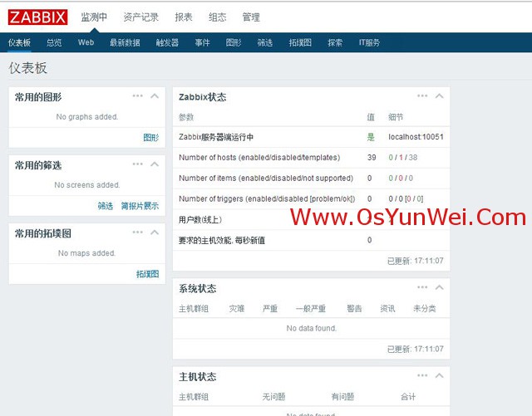
Task: Open the 触发器 submenu tab
Action: point(167,42)
